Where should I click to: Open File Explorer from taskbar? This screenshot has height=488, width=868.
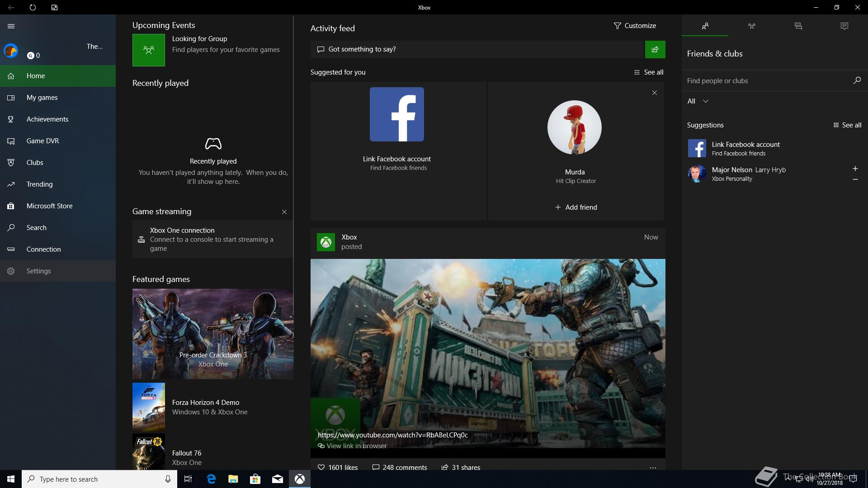(x=233, y=479)
